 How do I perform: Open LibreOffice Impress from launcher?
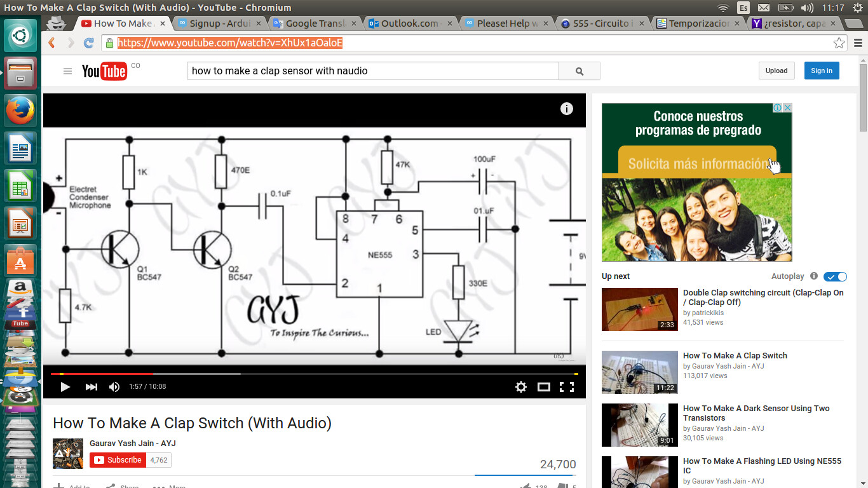20,223
